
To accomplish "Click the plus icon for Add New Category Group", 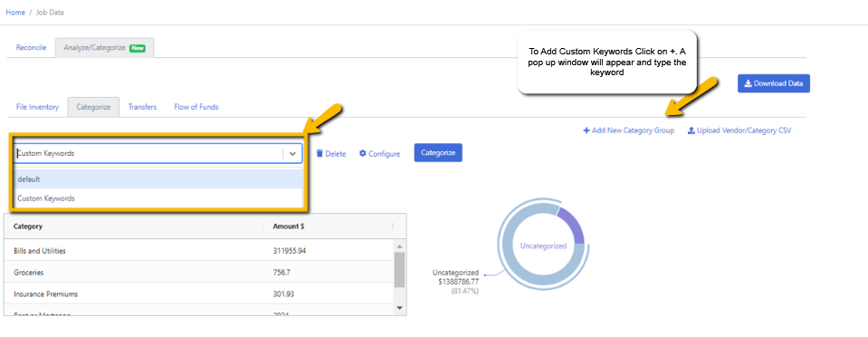I will pyautogui.click(x=587, y=130).
